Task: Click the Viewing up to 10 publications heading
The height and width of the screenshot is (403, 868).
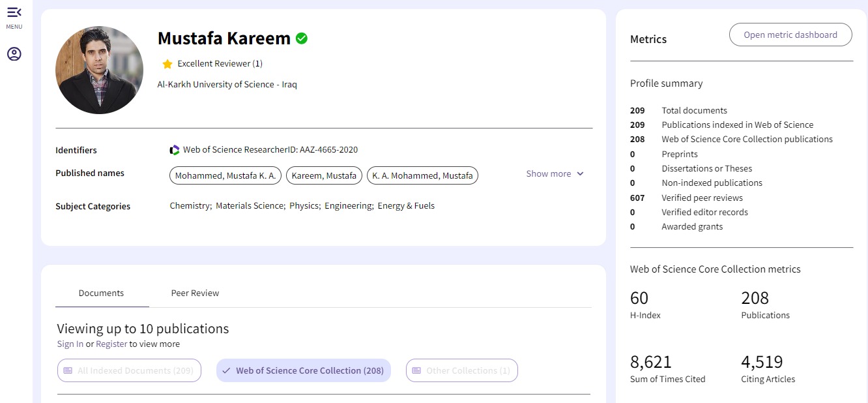Action: [x=143, y=329]
